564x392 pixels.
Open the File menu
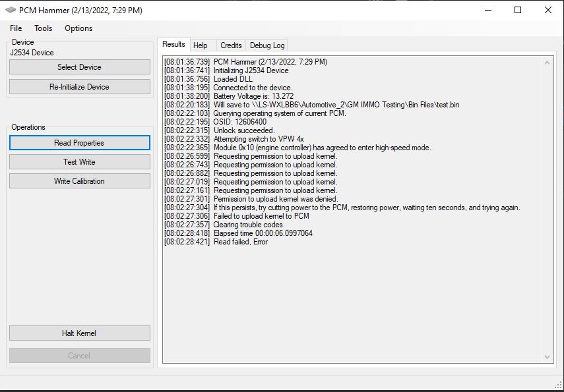16,28
